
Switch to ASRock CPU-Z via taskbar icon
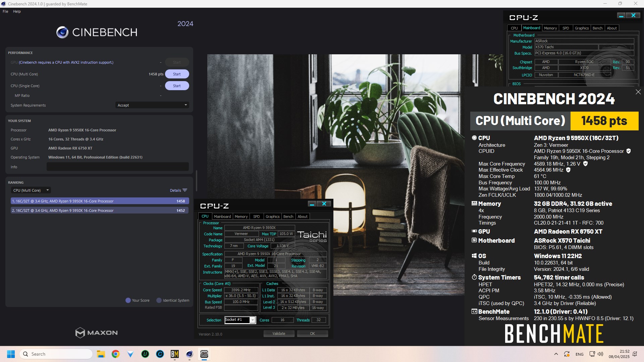[204, 354]
